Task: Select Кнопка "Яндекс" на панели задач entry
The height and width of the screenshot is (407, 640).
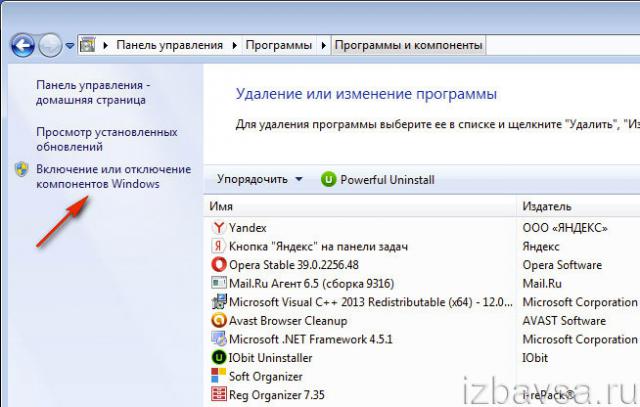Action: click(x=318, y=247)
